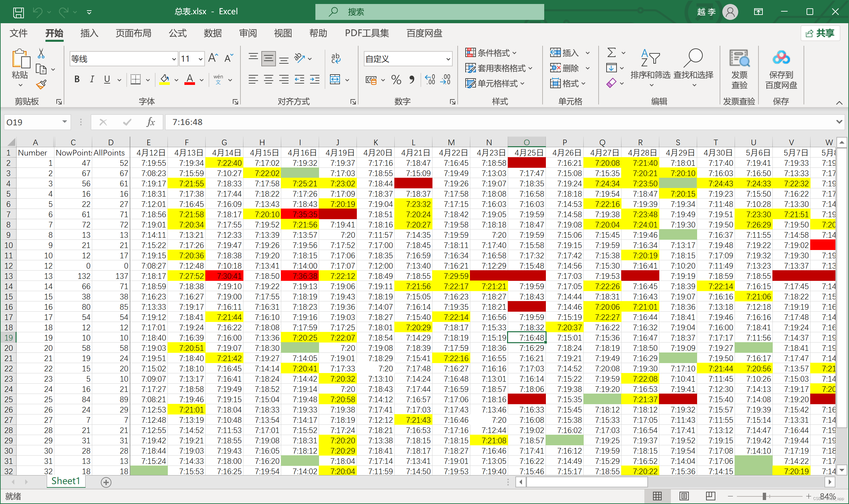This screenshot has height=504, width=849.
Task: Switch to the 视图 View tab
Action: pyautogui.click(x=283, y=33)
